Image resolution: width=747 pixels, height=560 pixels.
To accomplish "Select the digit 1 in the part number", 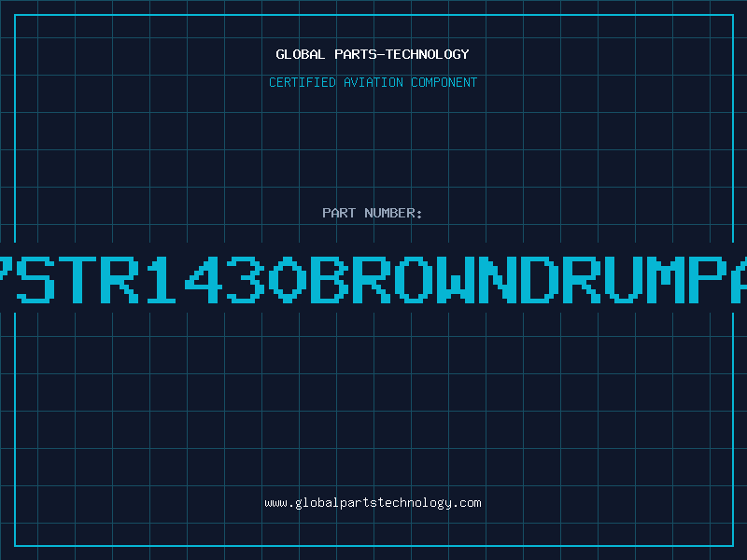I will tap(162, 279).
